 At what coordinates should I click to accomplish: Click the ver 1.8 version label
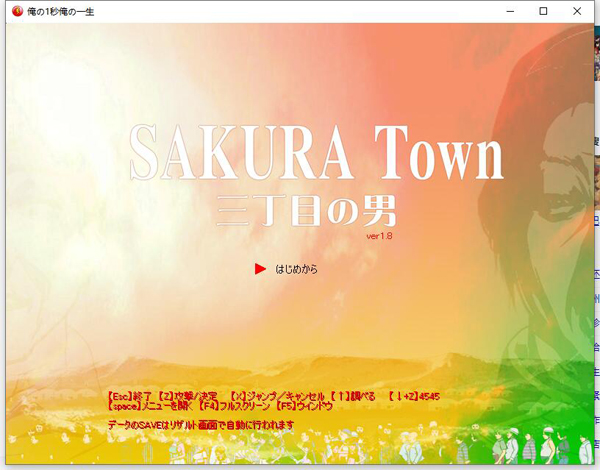tap(382, 237)
